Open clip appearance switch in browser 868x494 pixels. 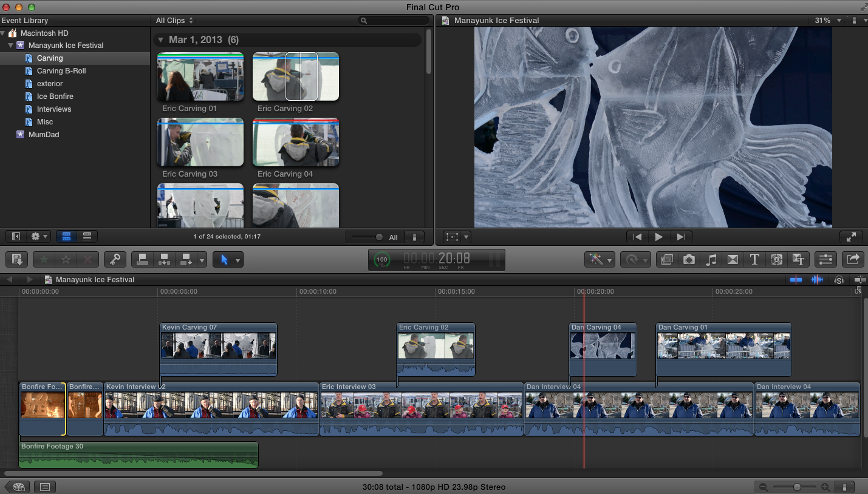(x=414, y=237)
